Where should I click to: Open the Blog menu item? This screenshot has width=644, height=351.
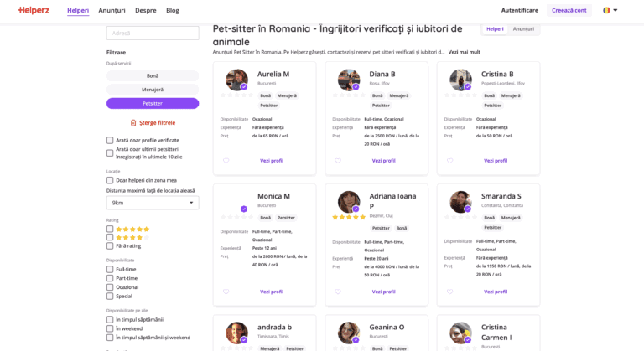[x=173, y=10]
